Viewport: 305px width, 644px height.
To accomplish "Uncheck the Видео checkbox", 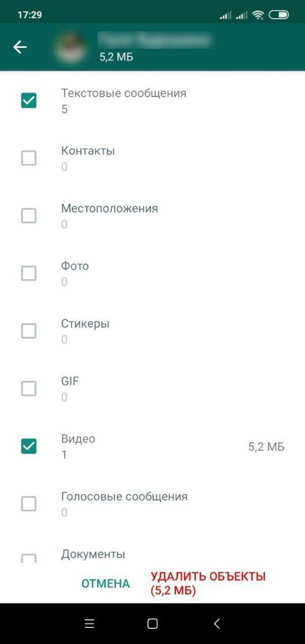I will 28,446.
